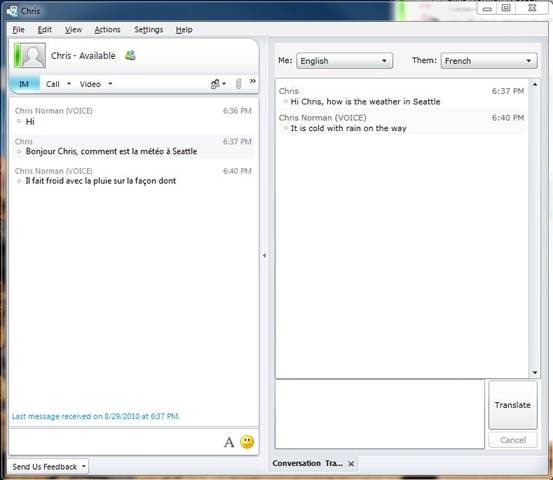This screenshot has width=553, height=480.
Task: Click the attachment clip icon in the toolbar
Action: point(239,84)
